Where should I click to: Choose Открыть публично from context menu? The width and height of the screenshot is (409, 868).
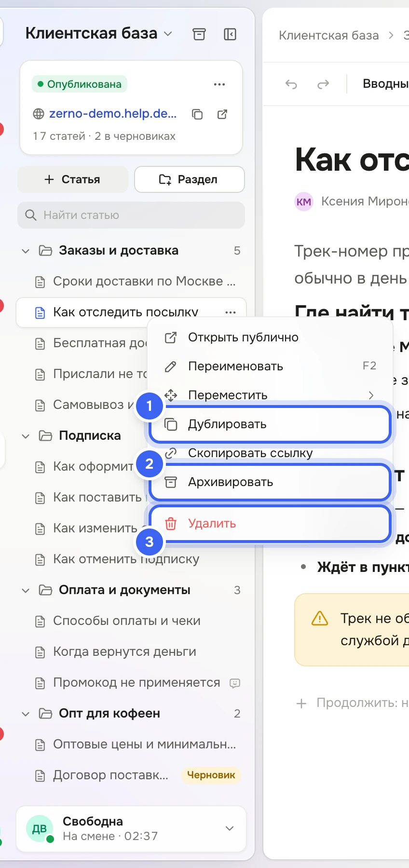pyautogui.click(x=270, y=338)
